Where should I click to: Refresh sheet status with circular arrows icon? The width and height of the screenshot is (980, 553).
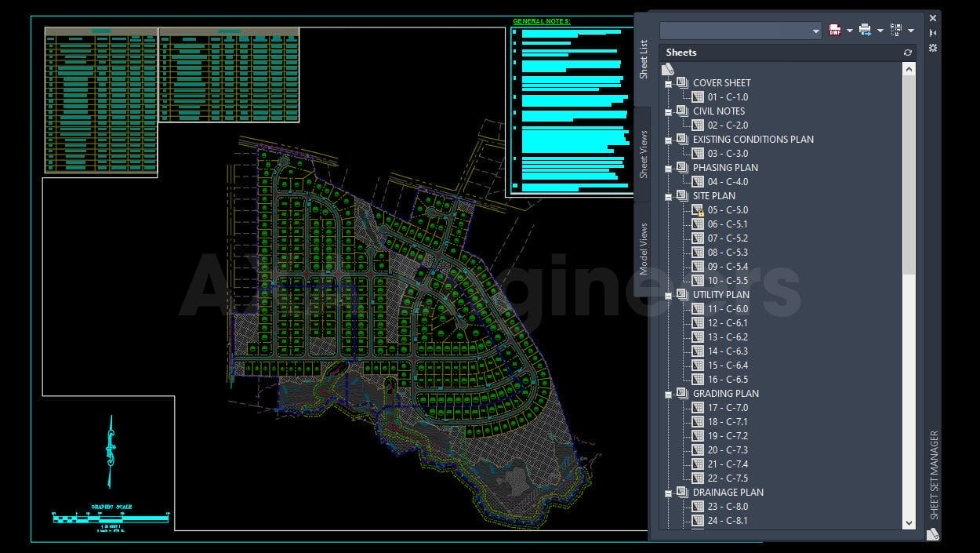pyautogui.click(x=907, y=52)
